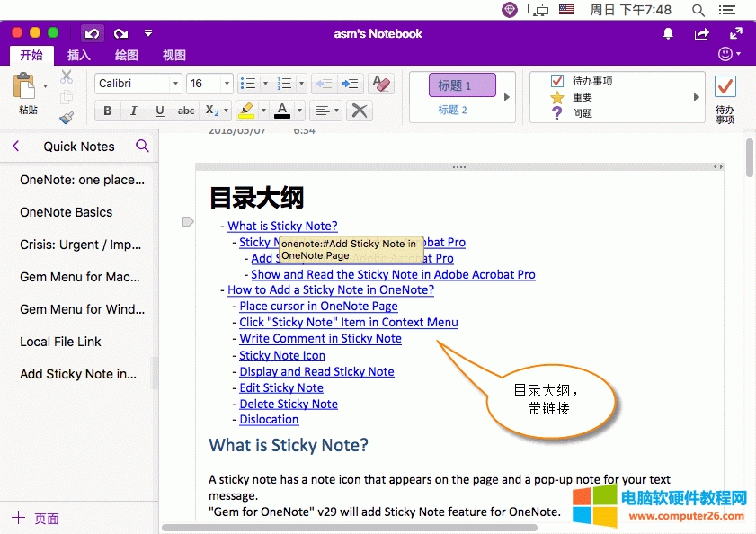
Task: Open the font size 16 dropdown
Action: (209, 84)
